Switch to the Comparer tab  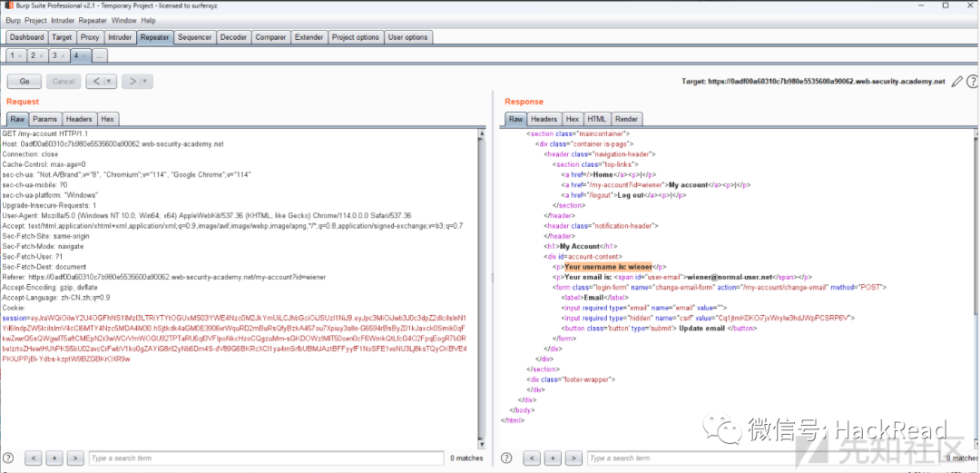(x=270, y=37)
